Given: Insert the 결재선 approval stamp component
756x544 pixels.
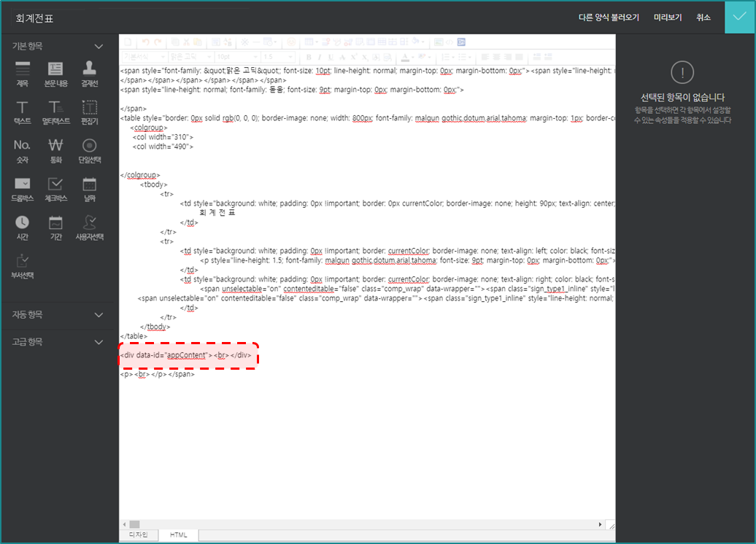Looking at the screenshot, I should coord(89,74).
